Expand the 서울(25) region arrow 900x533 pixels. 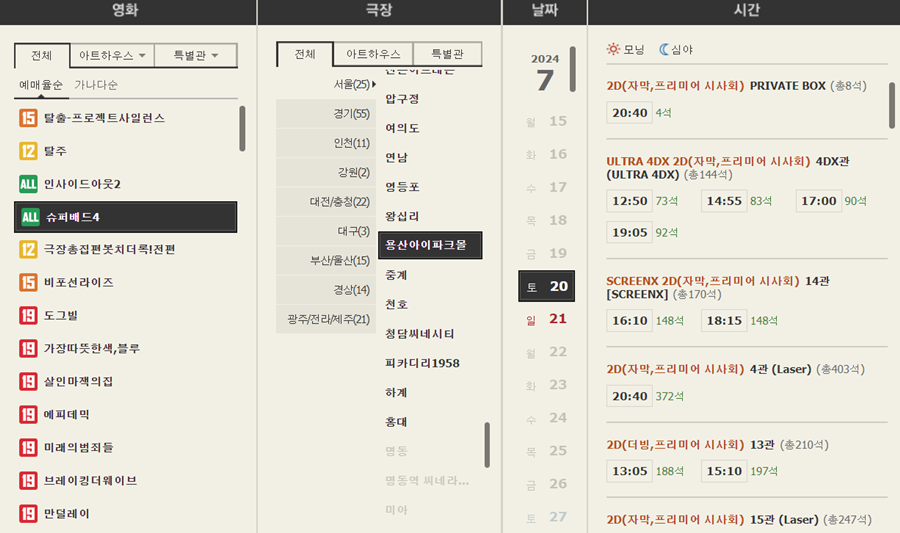pos(374,84)
